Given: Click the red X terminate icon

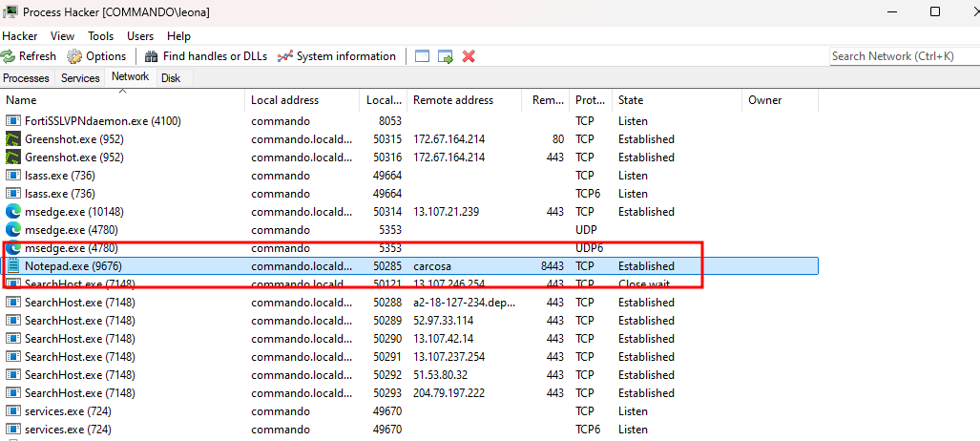Looking at the screenshot, I should [469, 56].
